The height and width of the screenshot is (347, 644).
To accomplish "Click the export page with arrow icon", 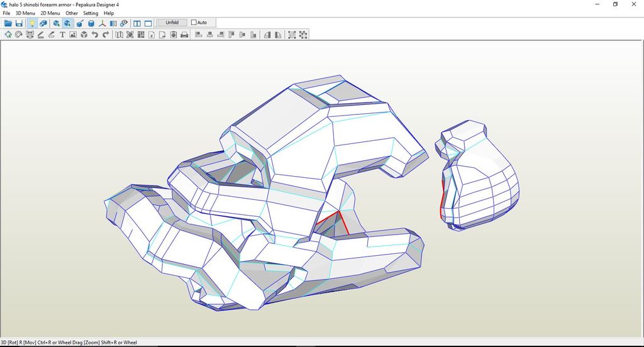I will click(163, 35).
